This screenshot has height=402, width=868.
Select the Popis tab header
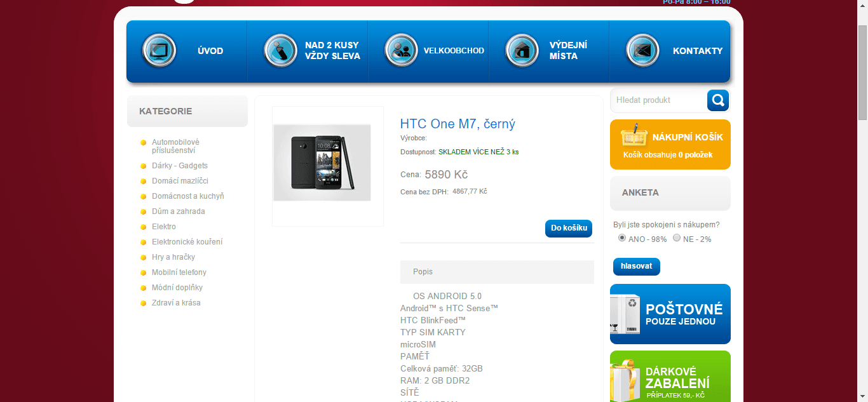(x=497, y=272)
